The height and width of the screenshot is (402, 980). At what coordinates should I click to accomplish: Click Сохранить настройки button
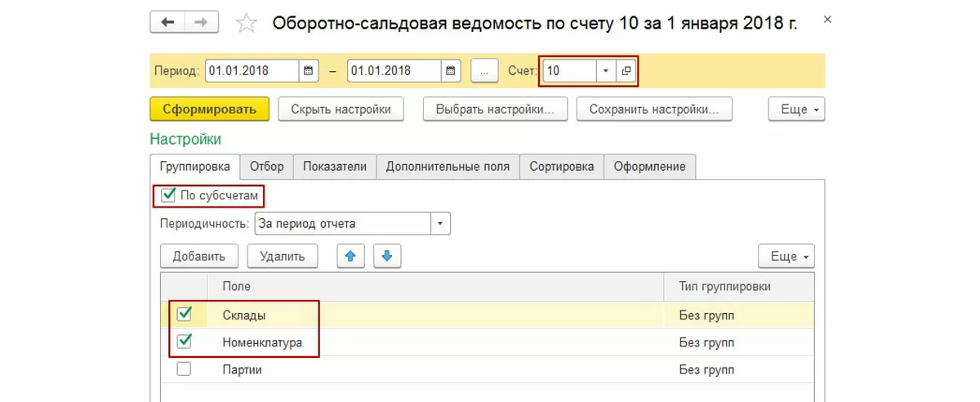pos(654,109)
